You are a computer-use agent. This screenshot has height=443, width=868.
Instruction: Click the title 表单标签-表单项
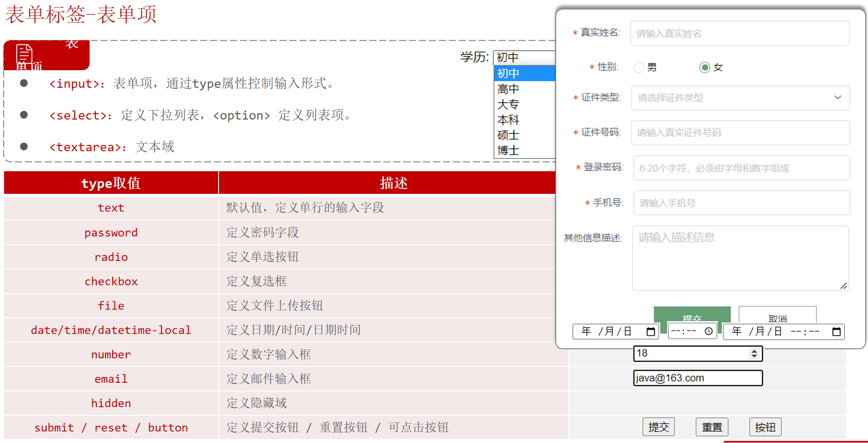tap(81, 14)
